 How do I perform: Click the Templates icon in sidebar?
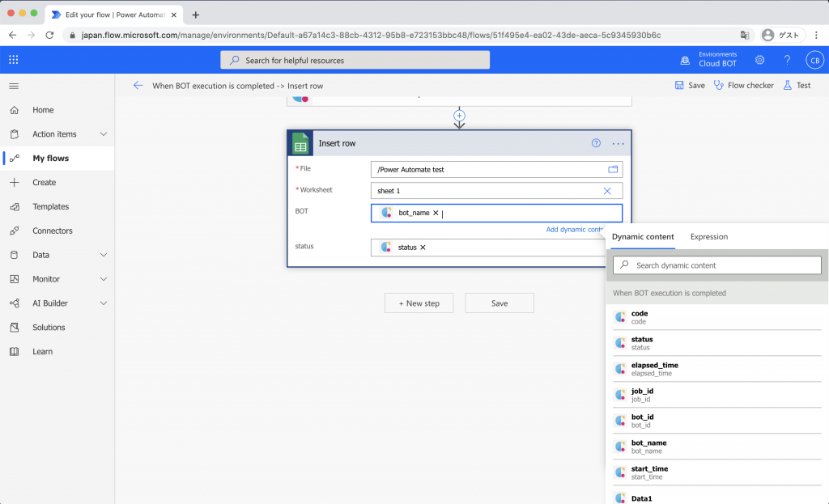coord(15,206)
